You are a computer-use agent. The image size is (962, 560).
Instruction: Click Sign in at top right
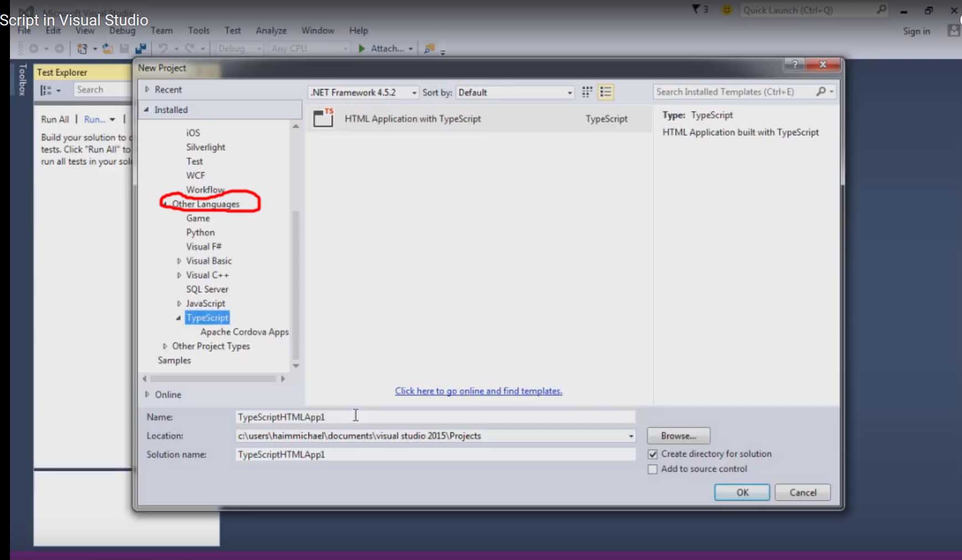[x=917, y=31]
